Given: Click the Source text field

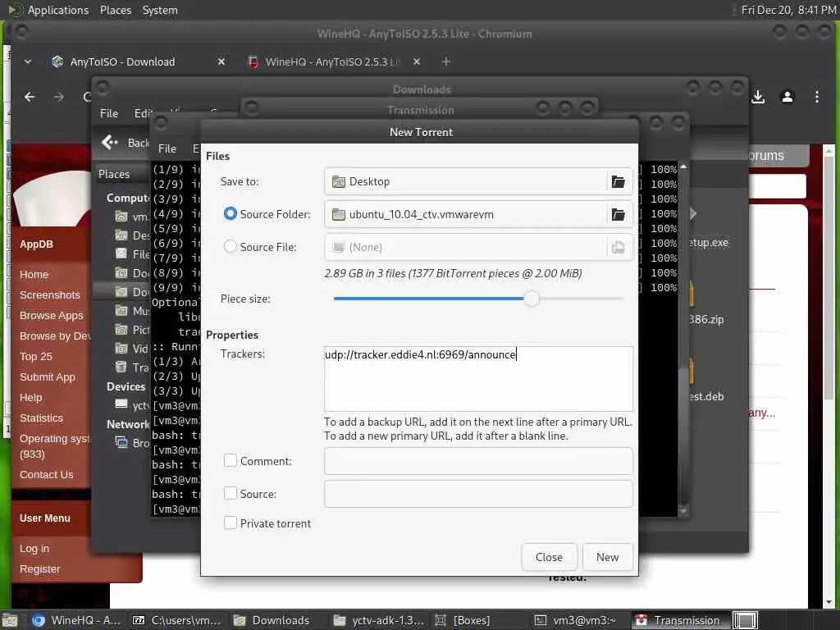Looking at the screenshot, I should click(x=478, y=494).
